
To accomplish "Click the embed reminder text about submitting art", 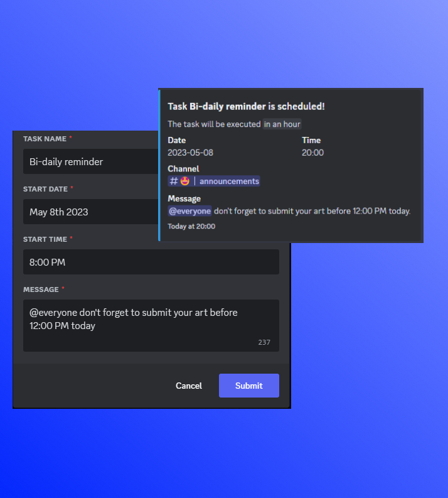I will [x=312, y=211].
